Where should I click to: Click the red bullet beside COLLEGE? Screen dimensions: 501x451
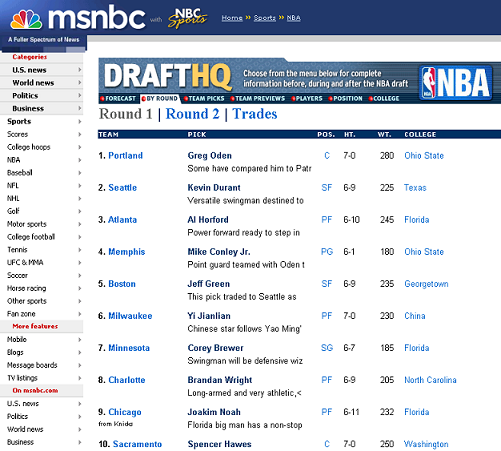point(371,99)
